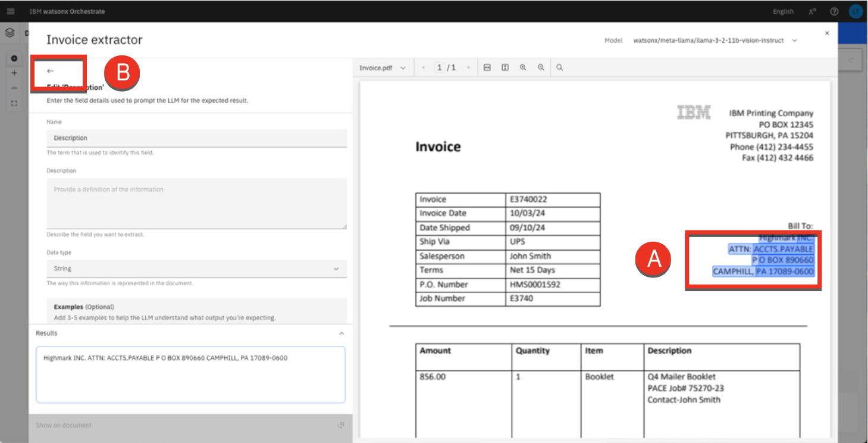868x443 pixels.
Task: Click the Description text area
Action: coord(196,203)
